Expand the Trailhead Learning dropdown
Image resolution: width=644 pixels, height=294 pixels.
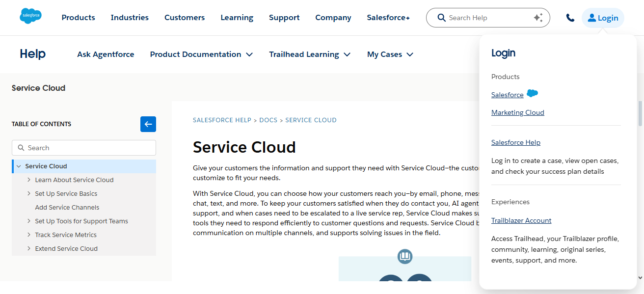tap(310, 54)
